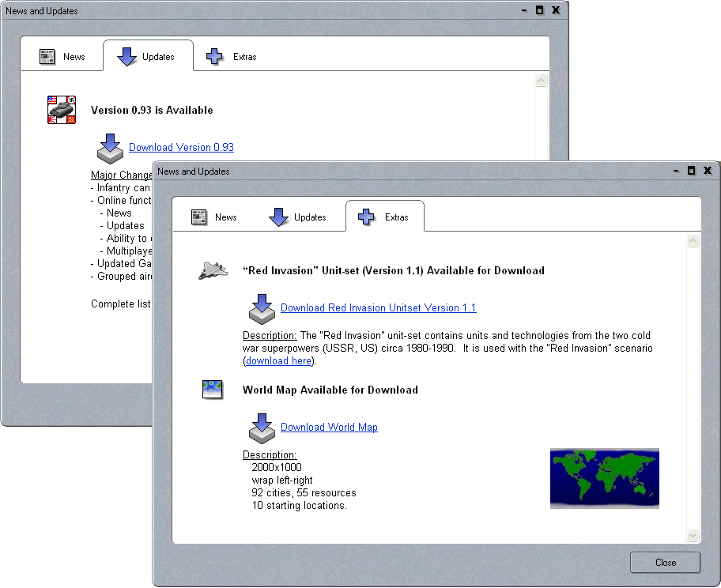Click the download arrow icon beside Download World Map
The width and height of the screenshot is (721, 588).
point(262,428)
